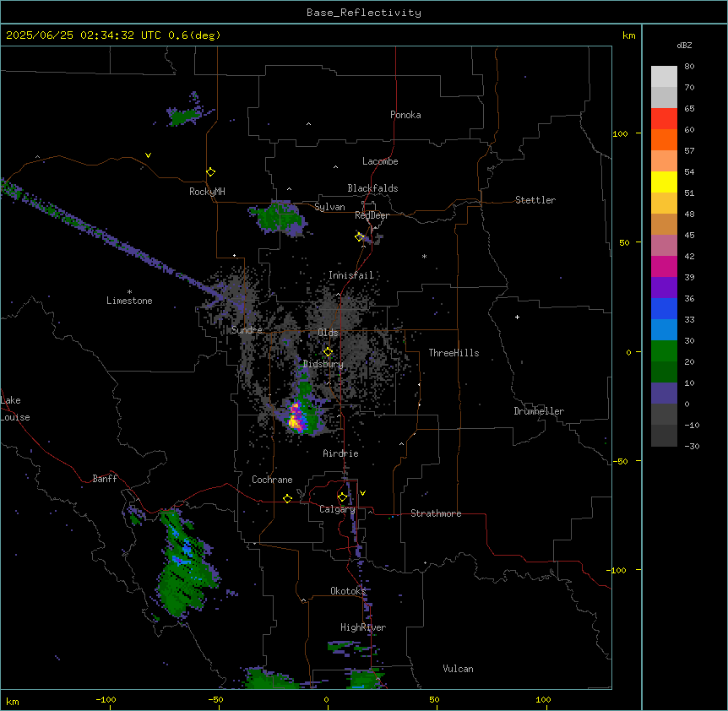Image resolution: width=728 pixels, height=711 pixels.
Task: Select the magenta 39–42 dBZ legend swatch
Action: coord(664,266)
